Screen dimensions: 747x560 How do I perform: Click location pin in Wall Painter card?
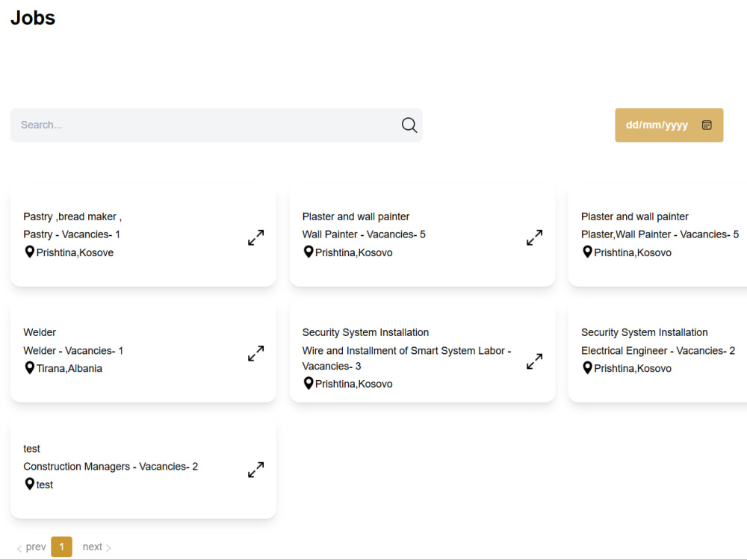[309, 252]
